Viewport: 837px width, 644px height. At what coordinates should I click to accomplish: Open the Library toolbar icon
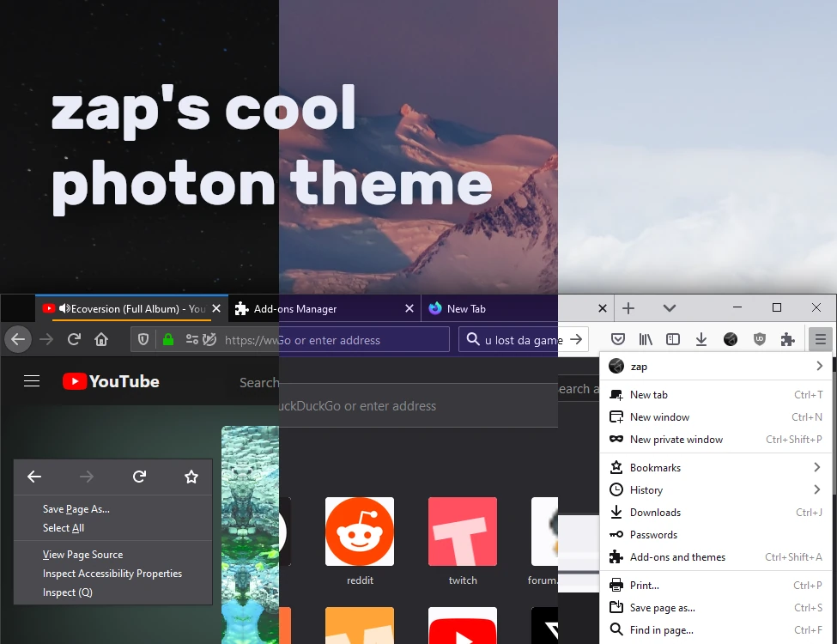pos(646,338)
